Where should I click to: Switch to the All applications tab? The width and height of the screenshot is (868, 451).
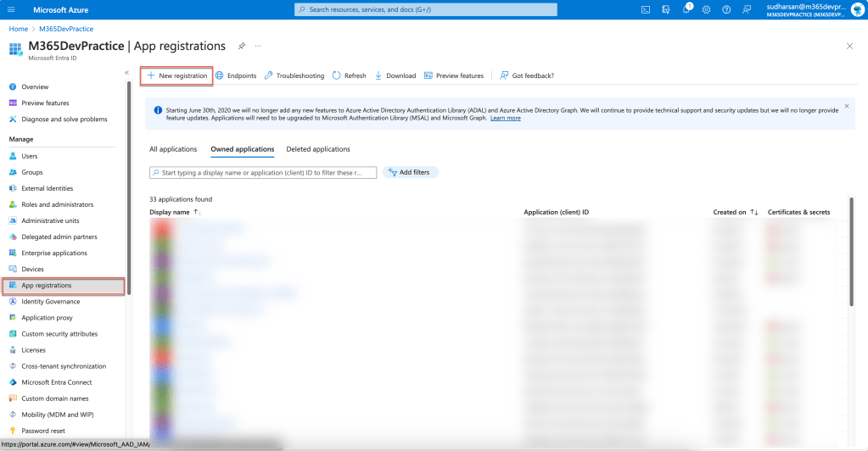[x=174, y=149]
